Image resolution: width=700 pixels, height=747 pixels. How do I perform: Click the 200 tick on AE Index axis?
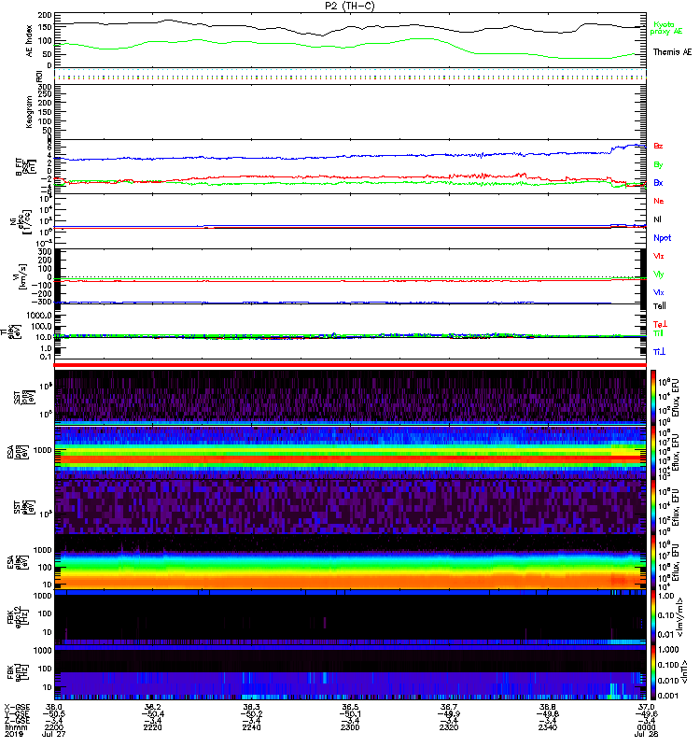pyautogui.click(x=45, y=15)
